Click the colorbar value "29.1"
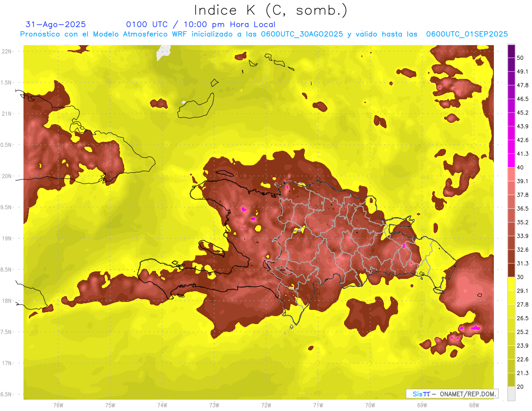The width and height of the screenshot is (532, 411). pos(522,291)
